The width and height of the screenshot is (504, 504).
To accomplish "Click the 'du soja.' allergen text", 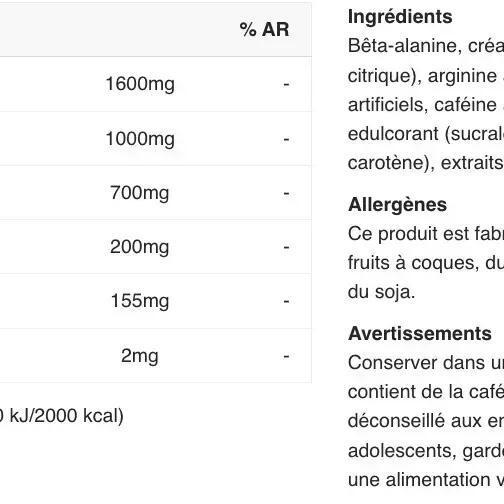I will (x=381, y=292).
